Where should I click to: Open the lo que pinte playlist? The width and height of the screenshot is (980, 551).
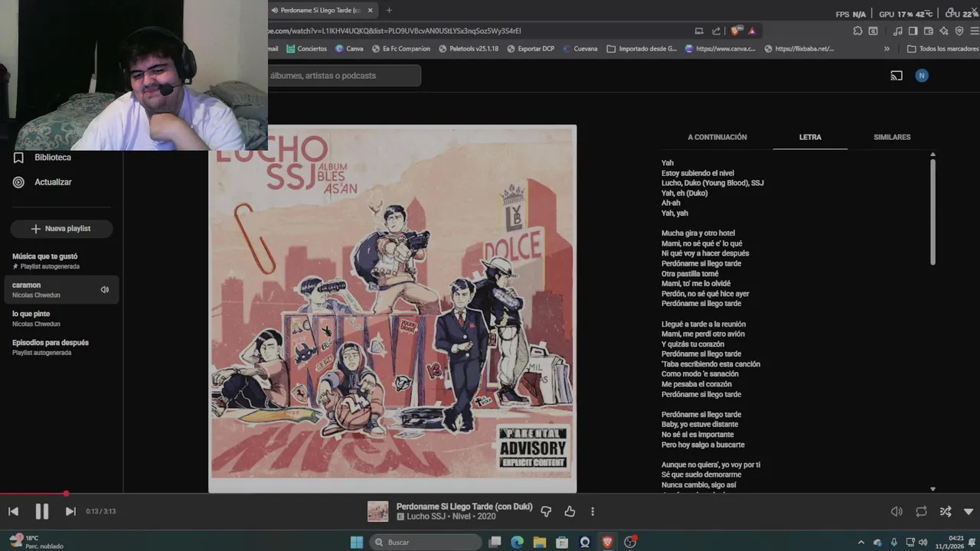click(61, 318)
